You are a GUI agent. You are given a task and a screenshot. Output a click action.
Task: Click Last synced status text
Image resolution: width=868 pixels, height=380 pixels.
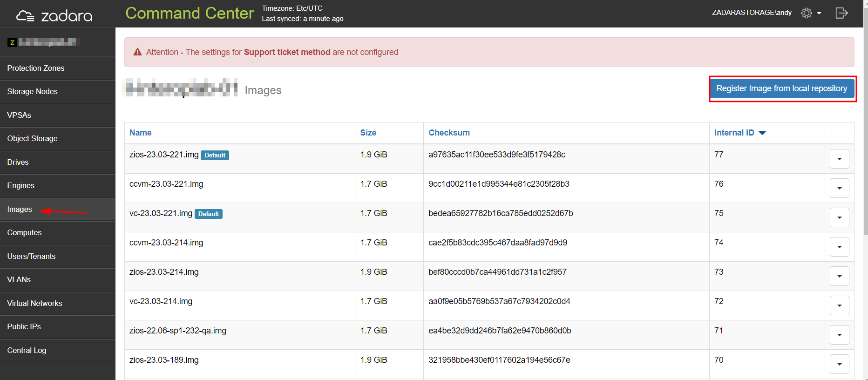point(302,19)
